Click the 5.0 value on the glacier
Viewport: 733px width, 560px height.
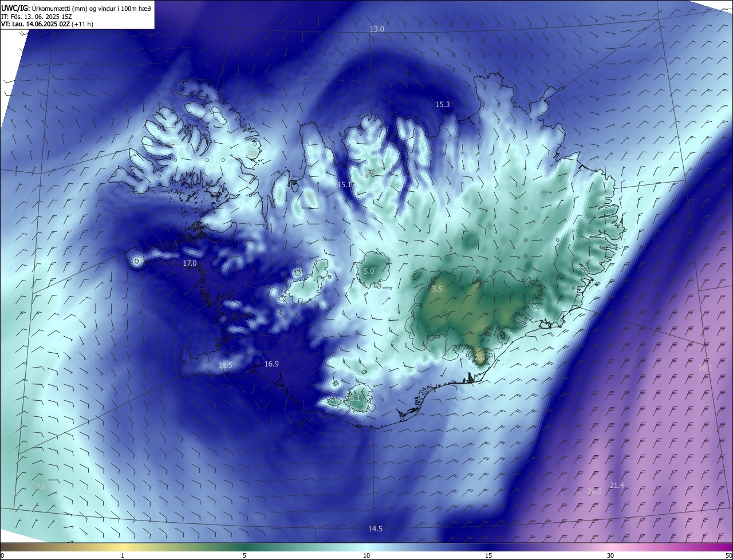pyautogui.click(x=369, y=271)
